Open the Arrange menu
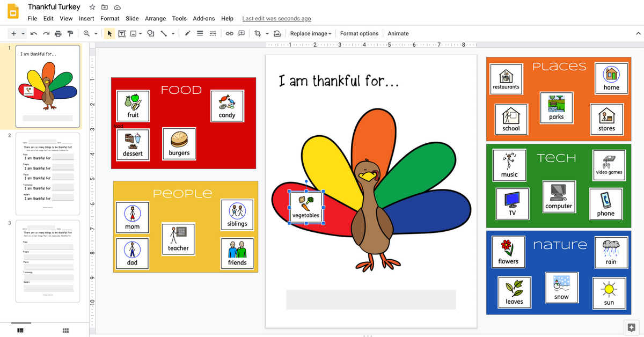644x337 pixels. [155, 18]
